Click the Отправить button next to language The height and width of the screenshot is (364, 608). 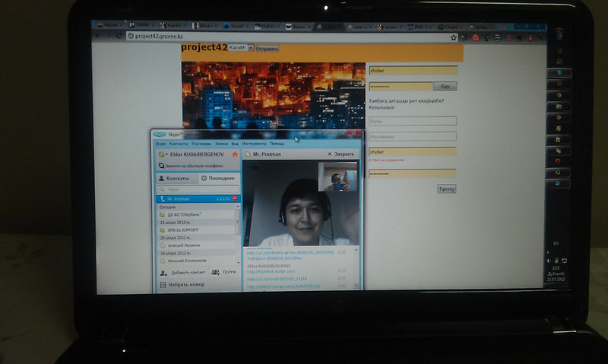[268, 49]
